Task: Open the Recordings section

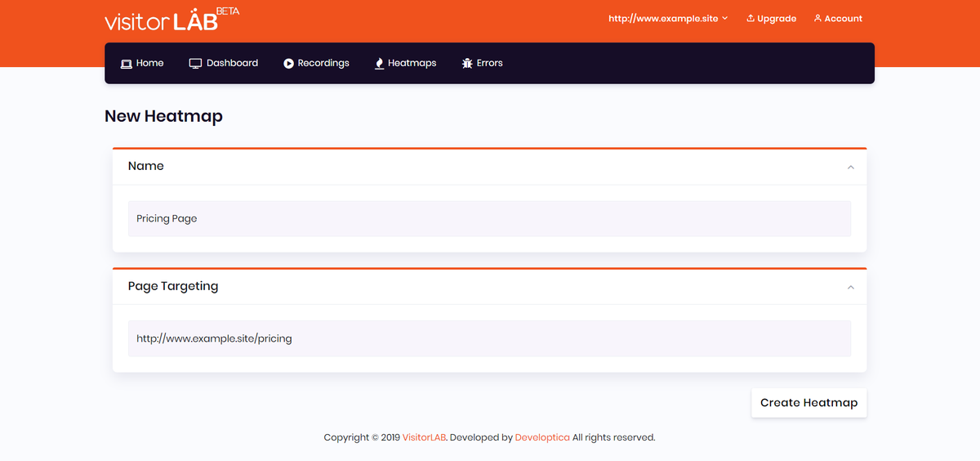Action: pos(316,63)
